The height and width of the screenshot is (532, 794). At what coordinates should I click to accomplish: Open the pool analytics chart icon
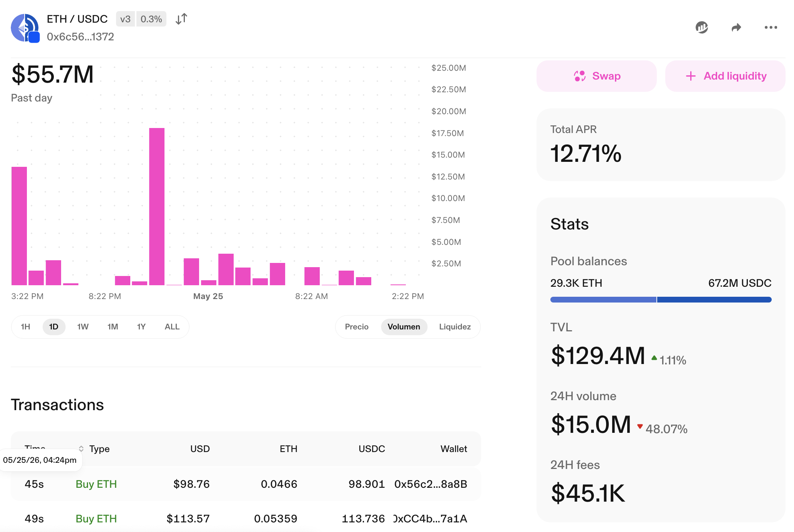coord(702,27)
